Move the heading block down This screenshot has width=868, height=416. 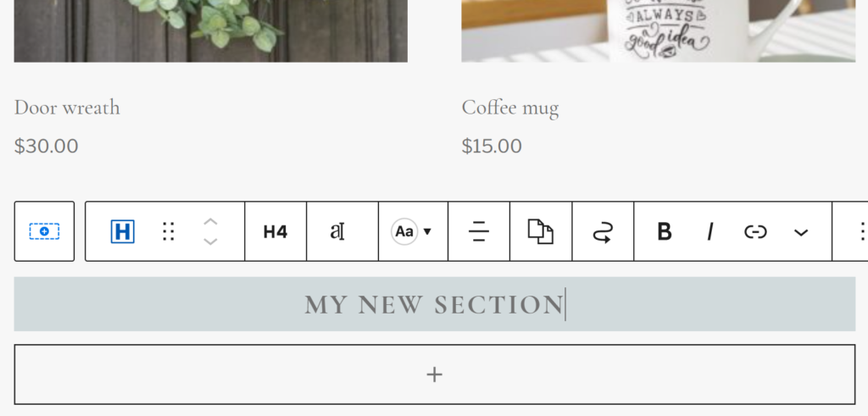click(210, 241)
